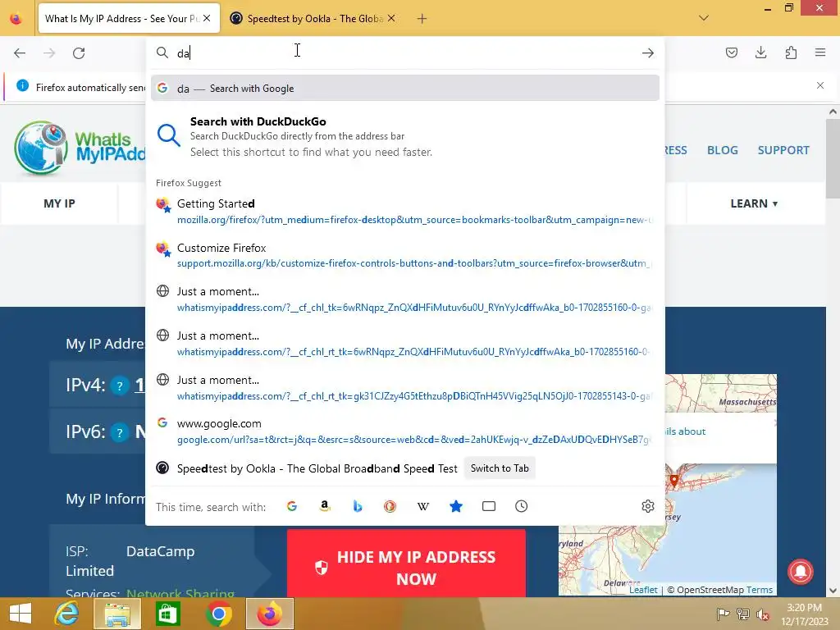This screenshot has width=840, height=630.
Task: Open File Explorer from taskbar
Action: pyautogui.click(x=117, y=614)
